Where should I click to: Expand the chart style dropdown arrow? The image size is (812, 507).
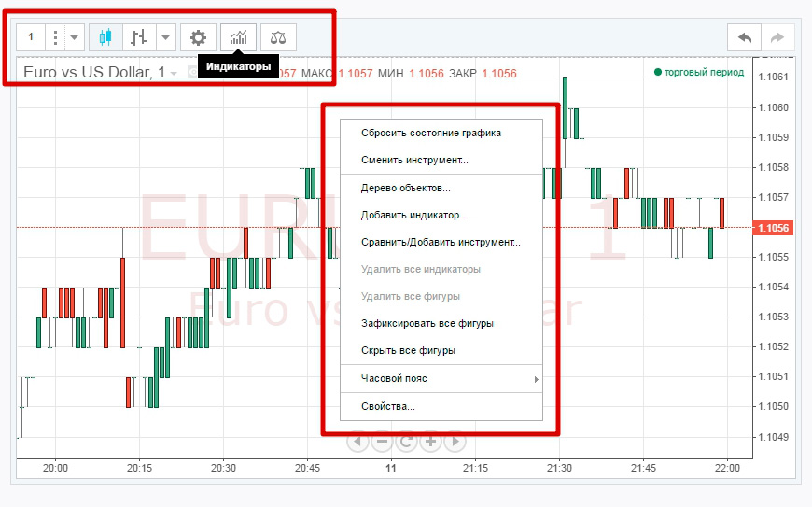click(x=165, y=37)
